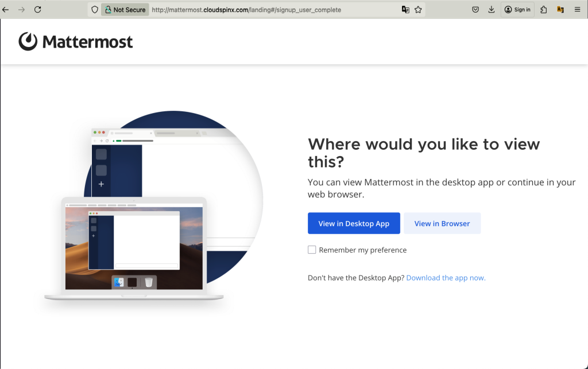The height and width of the screenshot is (369, 588).
Task: Reload the current page
Action: [x=38, y=9]
